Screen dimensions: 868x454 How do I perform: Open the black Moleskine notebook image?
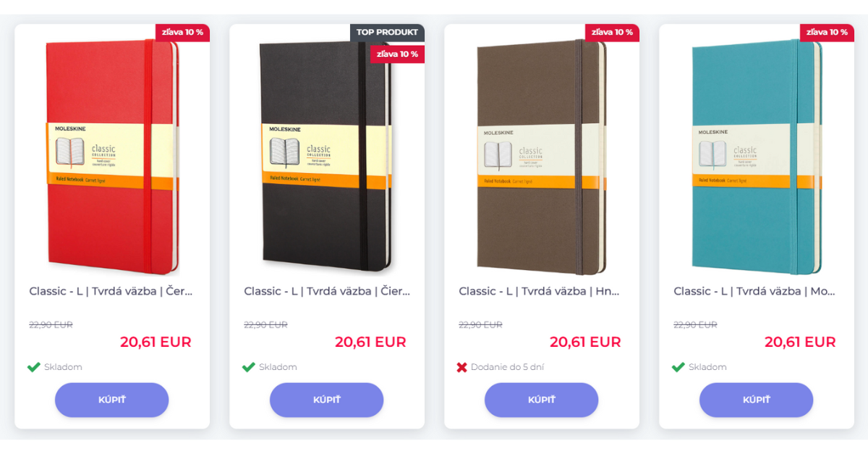[327, 157]
